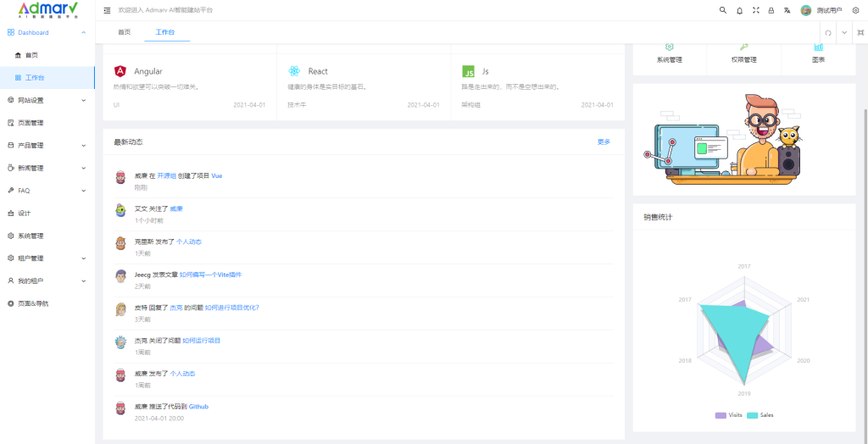Click the Angular project logo
Viewport: 868px width, 444px height.
point(120,71)
